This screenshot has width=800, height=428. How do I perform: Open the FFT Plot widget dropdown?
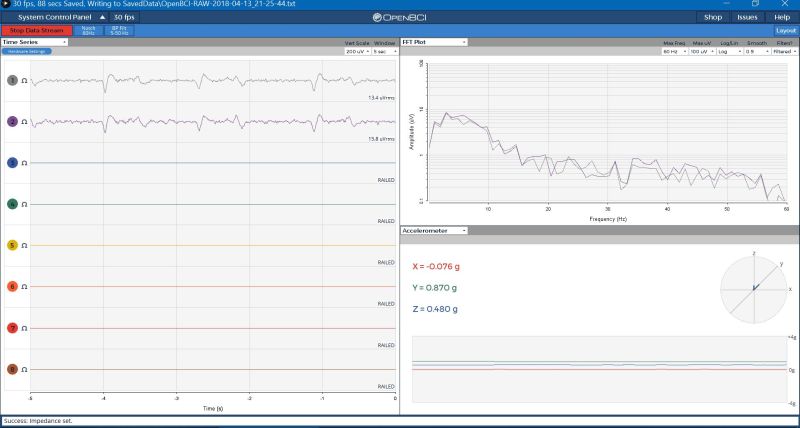[x=434, y=42]
